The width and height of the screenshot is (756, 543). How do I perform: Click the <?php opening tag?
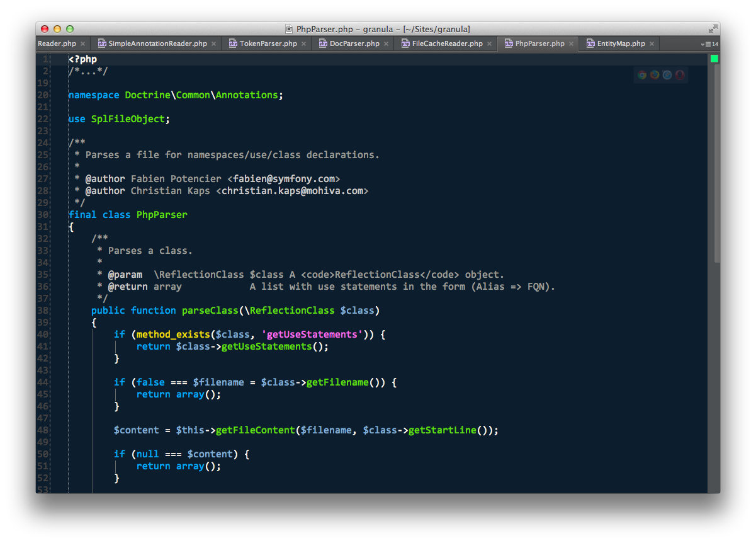(x=83, y=59)
